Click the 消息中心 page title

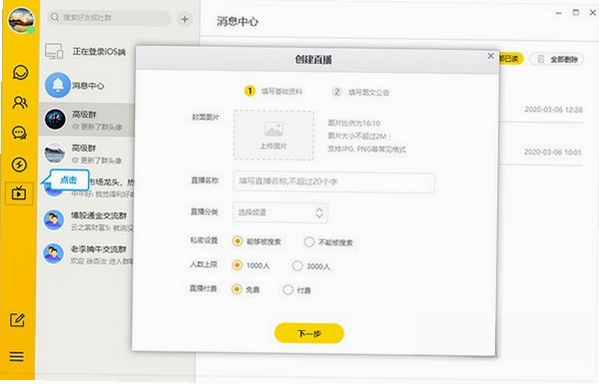tap(238, 21)
